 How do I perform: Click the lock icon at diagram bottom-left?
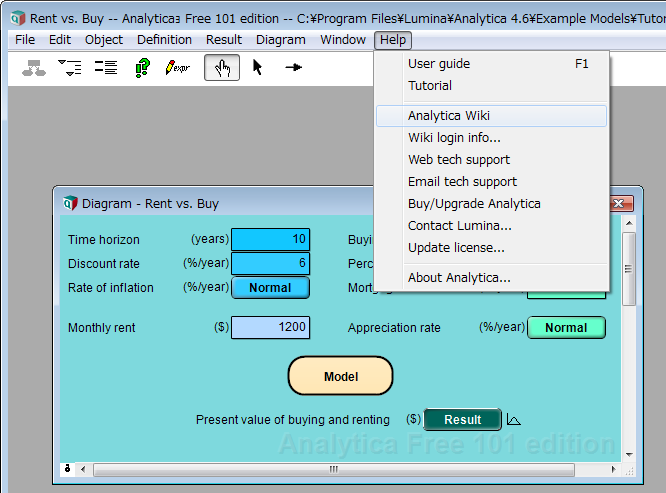67,468
